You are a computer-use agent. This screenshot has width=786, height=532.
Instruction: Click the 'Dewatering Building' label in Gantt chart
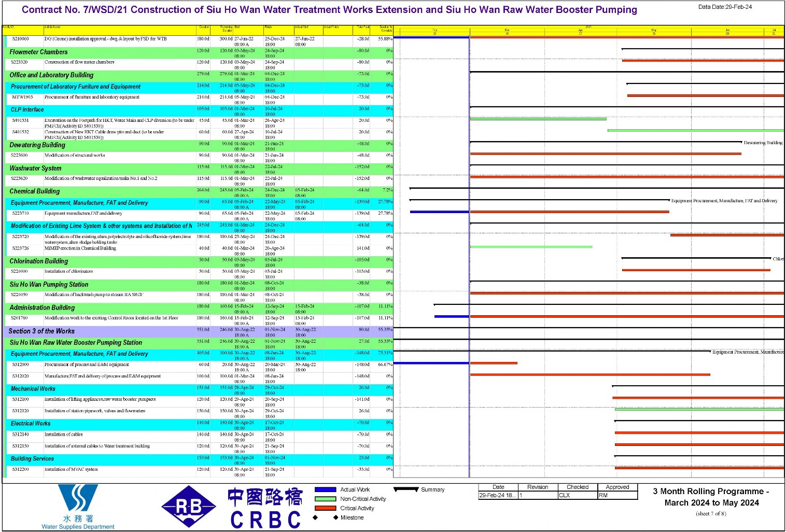coord(763,143)
